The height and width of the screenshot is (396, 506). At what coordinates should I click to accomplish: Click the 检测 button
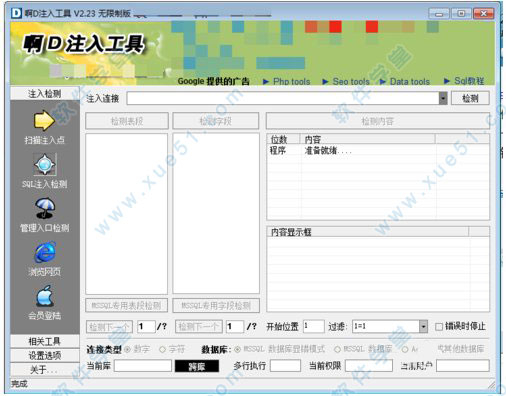click(x=470, y=98)
